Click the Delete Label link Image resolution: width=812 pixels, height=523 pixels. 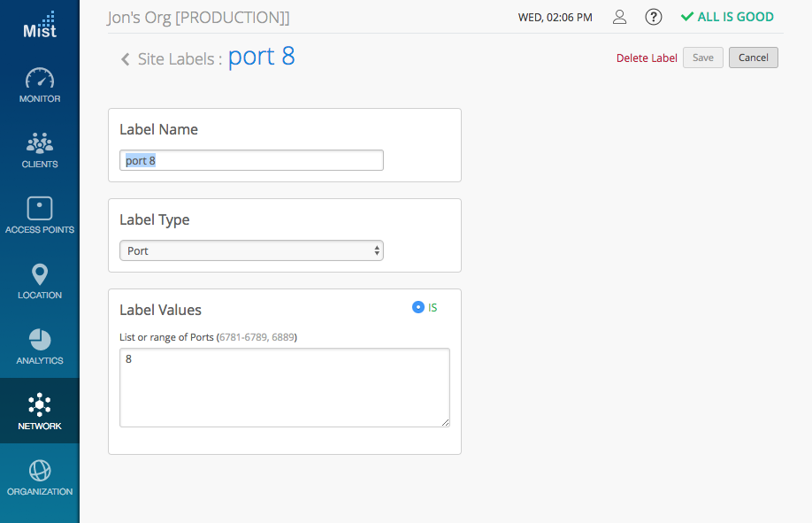647,58
